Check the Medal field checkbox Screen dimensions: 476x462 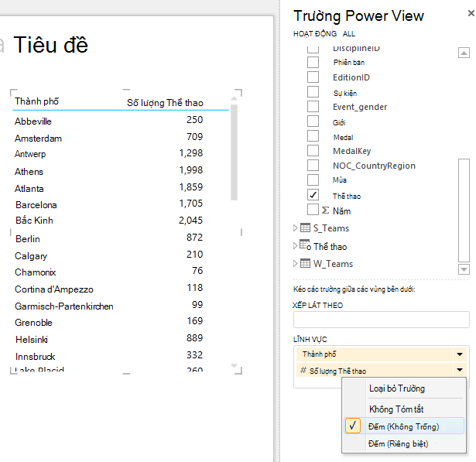coord(313,136)
